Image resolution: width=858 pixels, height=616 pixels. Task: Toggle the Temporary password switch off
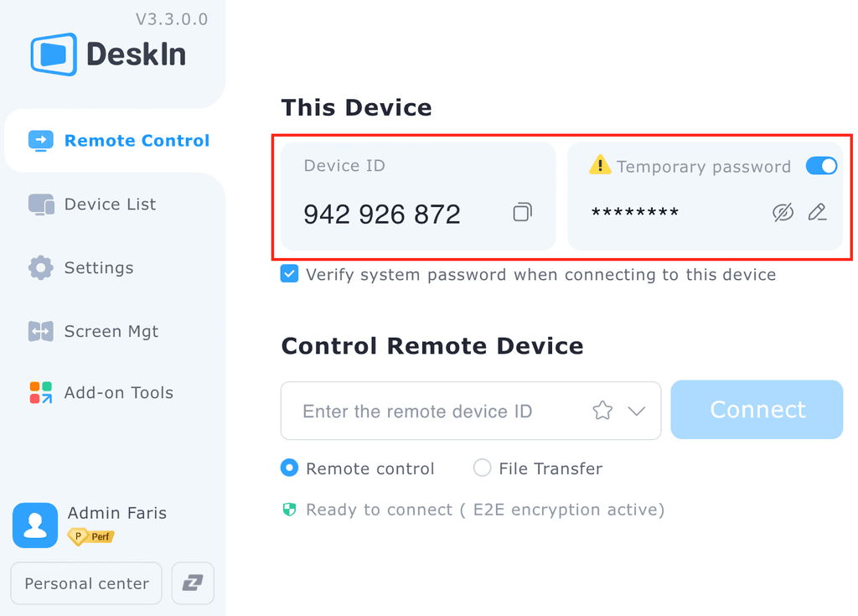821,166
